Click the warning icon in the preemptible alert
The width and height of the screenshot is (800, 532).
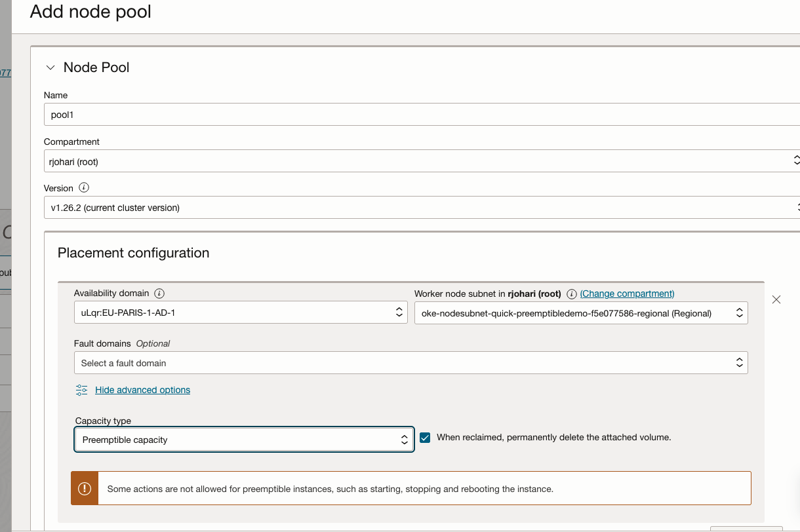coord(84,487)
